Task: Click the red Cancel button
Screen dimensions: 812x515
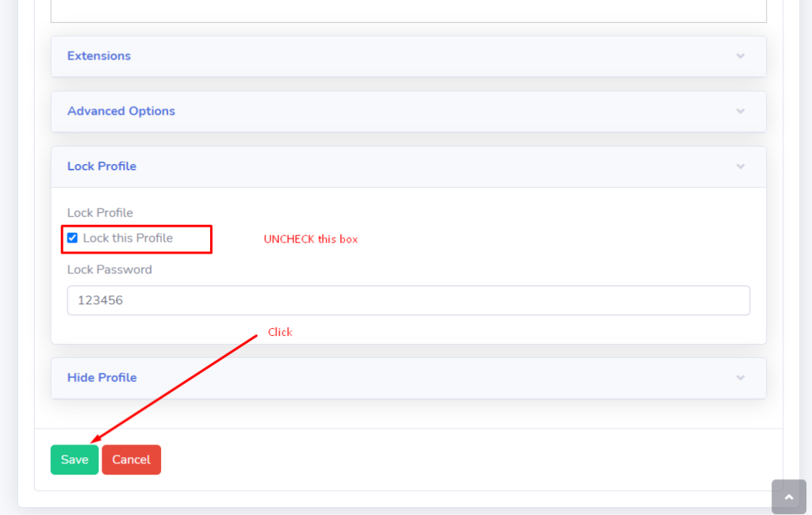Action: pyautogui.click(x=132, y=460)
